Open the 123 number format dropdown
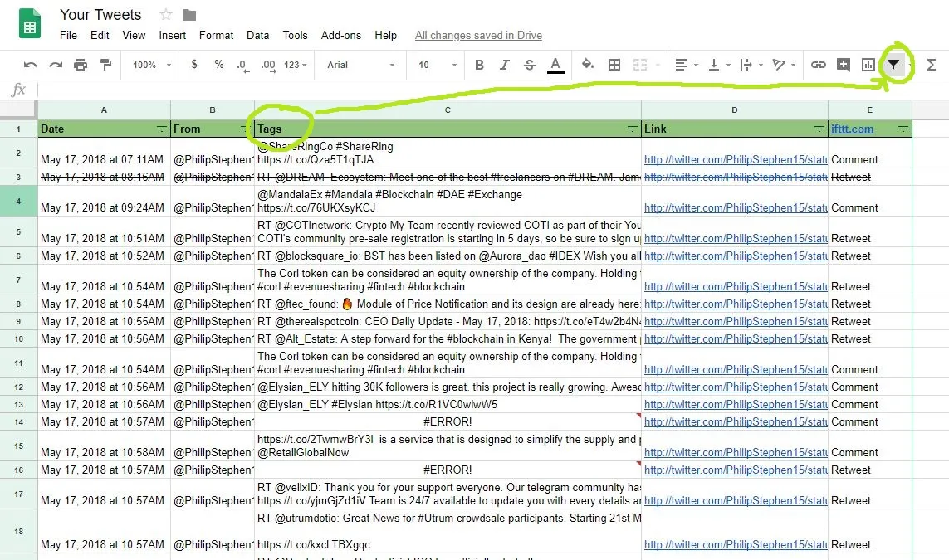Image resolution: width=949 pixels, height=560 pixels. (x=296, y=65)
